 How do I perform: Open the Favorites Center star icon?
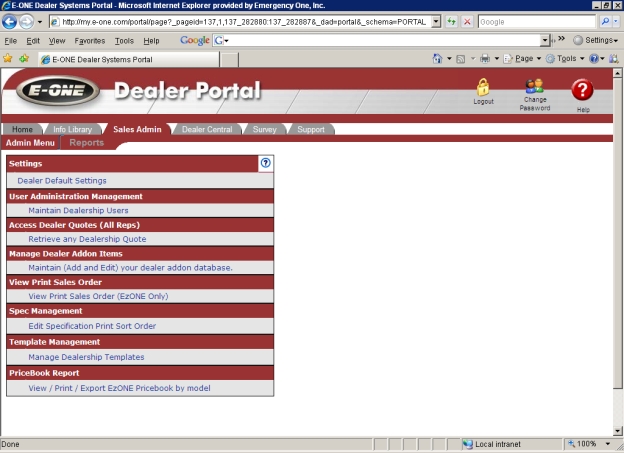pyautogui.click(x=8, y=59)
